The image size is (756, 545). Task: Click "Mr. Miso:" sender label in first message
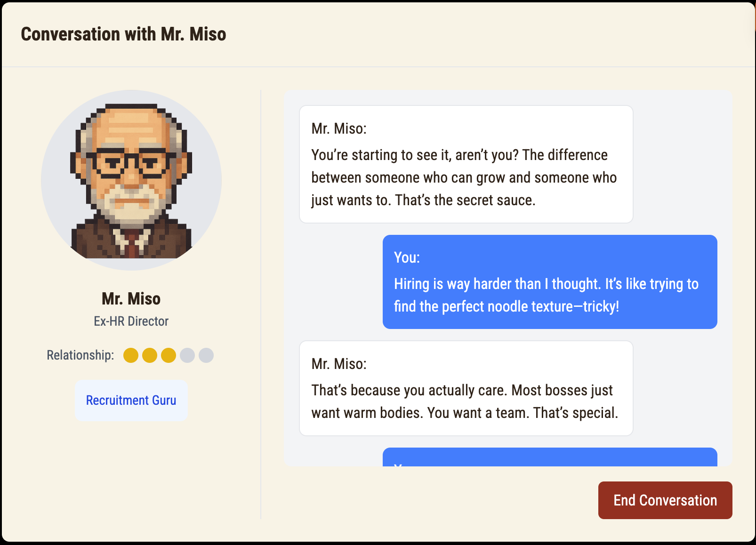339,128
